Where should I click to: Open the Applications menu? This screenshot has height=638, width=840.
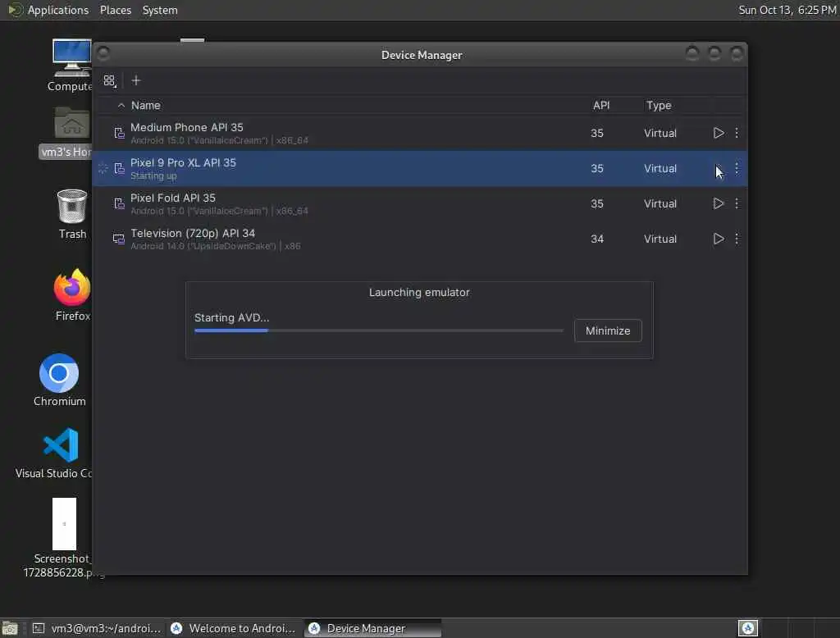pos(58,10)
